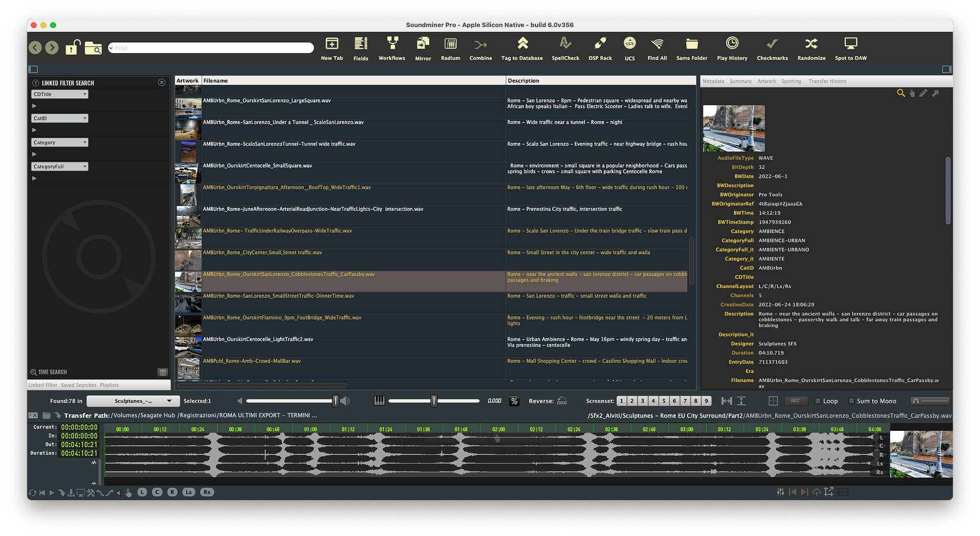980x536 pixels.
Task: Click the magnifier icon in metadata panel
Action: click(x=901, y=93)
